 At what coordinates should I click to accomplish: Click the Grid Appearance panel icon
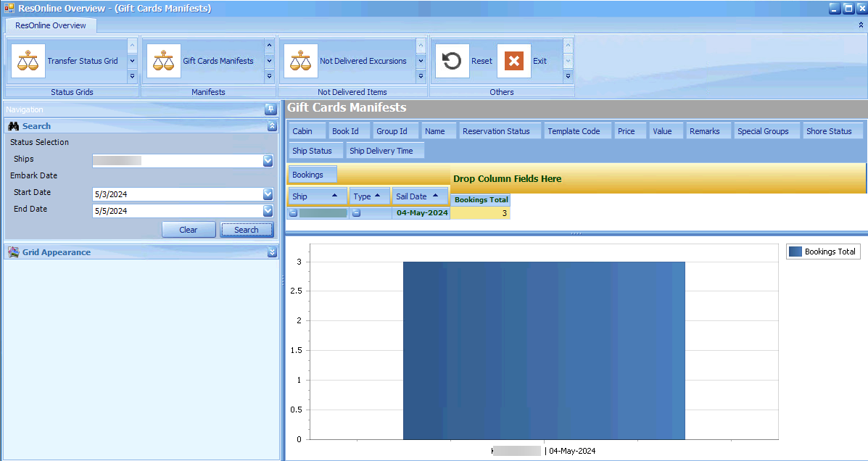coord(14,252)
